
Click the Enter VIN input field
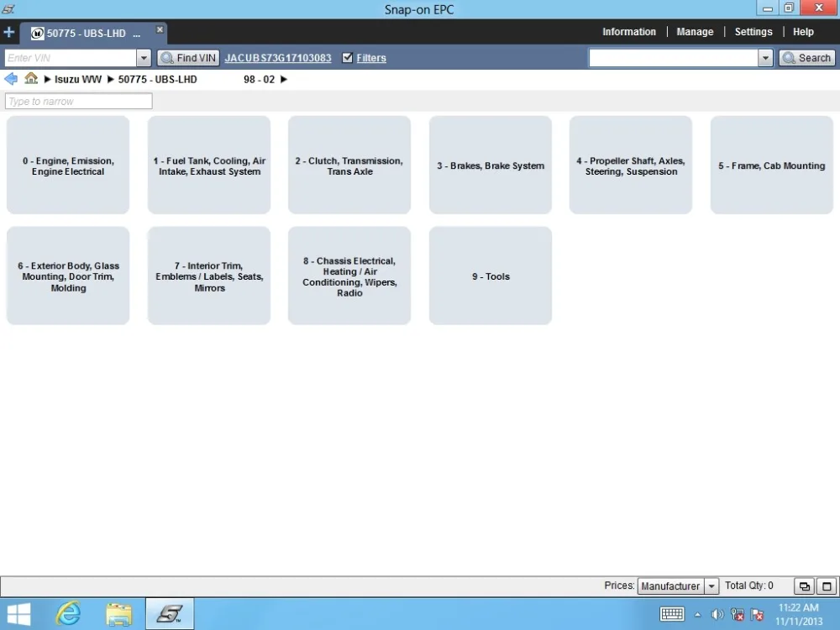[x=71, y=58]
